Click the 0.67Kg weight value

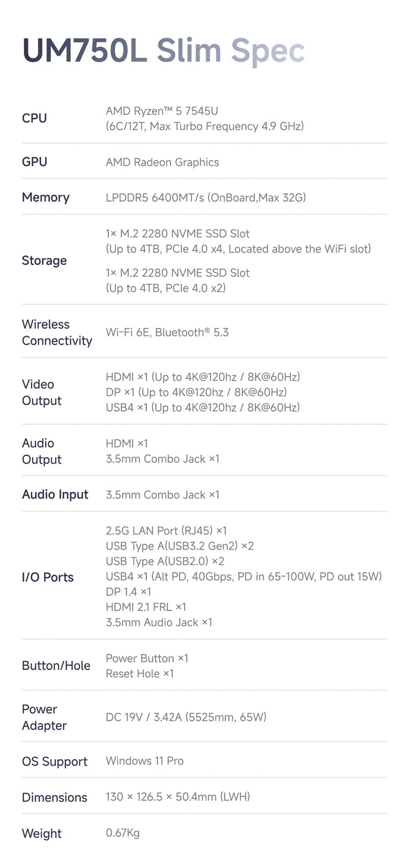click(x=123, y=833)
